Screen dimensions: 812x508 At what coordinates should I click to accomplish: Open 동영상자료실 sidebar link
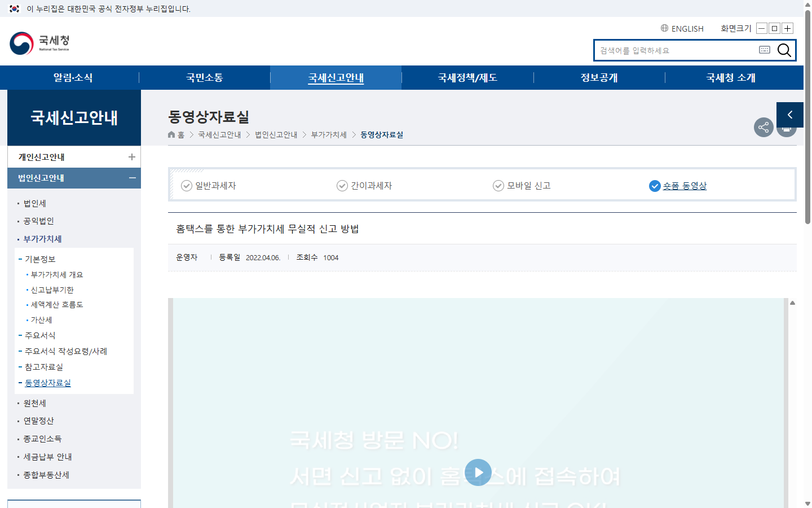(48, 383)
